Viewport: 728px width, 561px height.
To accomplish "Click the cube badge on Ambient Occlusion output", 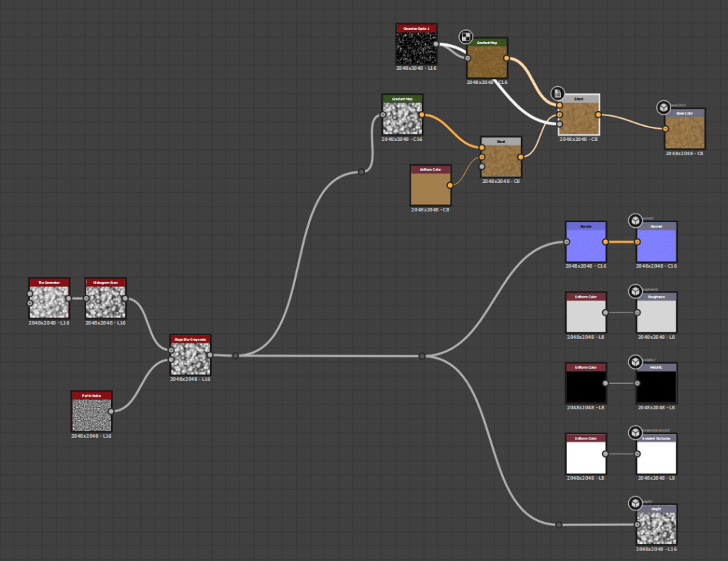I will (x=635, y=433).
